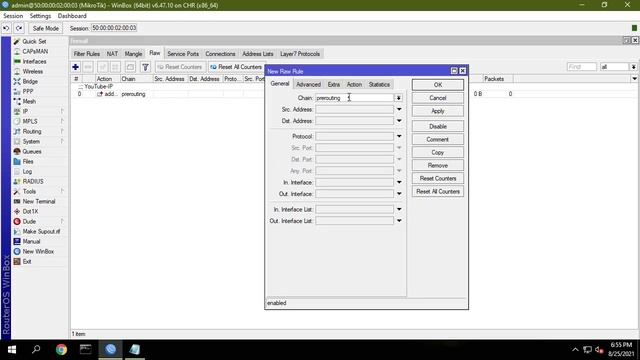Open Manual from the sidebar

(x=31, y=241)
